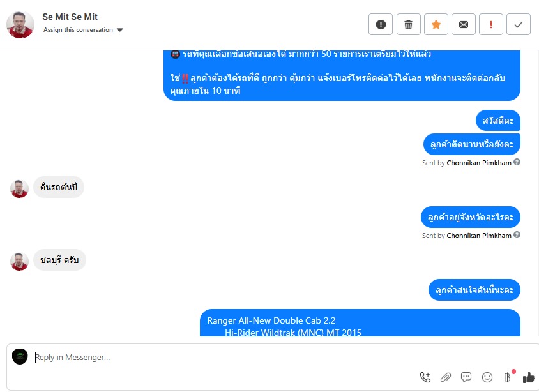Image resolution: width=539 pixels, height=392 pixels.
Task: Flag conversation as priority with red exclamation
Action: click(x=491, y=24)
